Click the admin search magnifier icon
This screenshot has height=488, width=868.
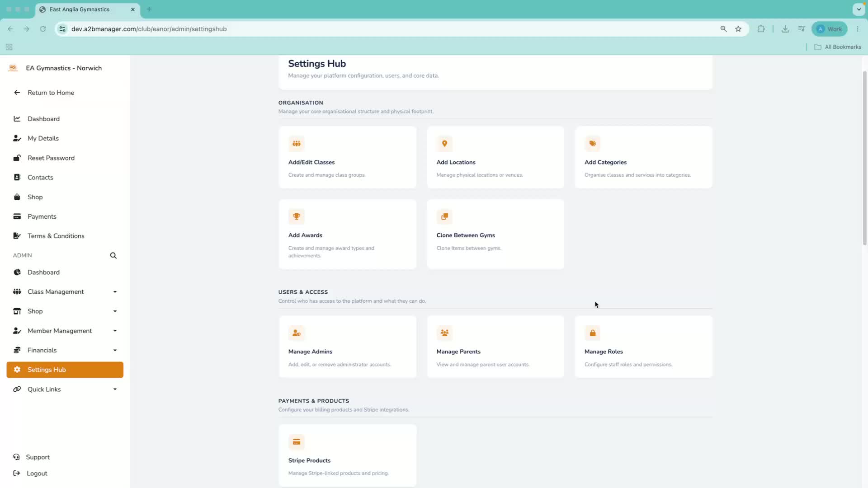click(113, 256)
